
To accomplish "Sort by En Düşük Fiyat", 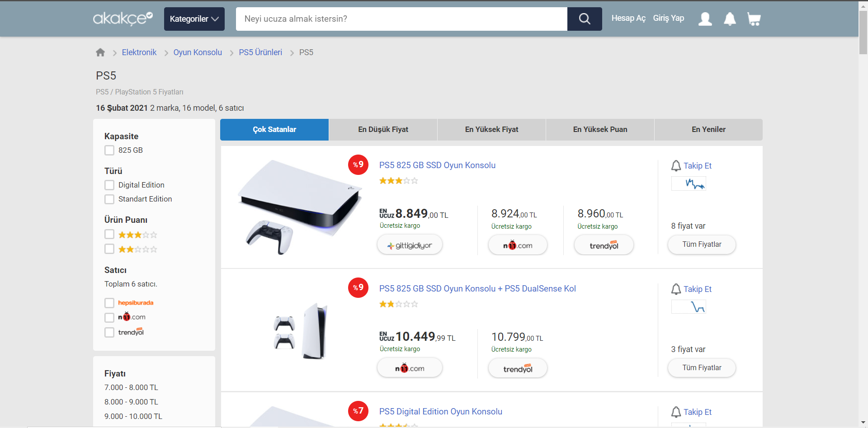I will [383, 130].
